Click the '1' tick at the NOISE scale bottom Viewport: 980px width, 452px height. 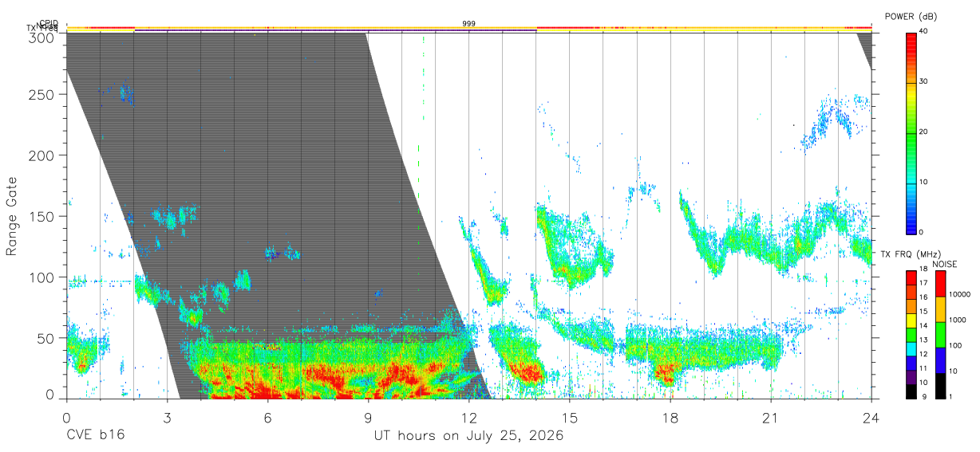tap(950, 396)
